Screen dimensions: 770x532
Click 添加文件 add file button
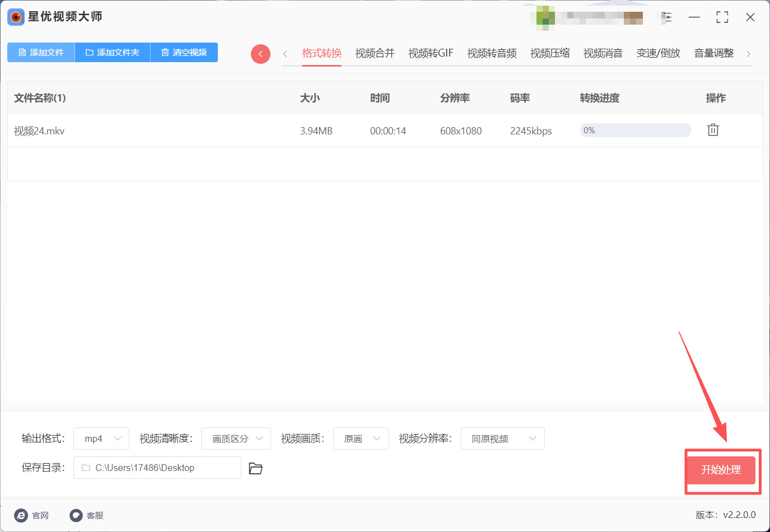pyautogui.click(x=41, y=52)
